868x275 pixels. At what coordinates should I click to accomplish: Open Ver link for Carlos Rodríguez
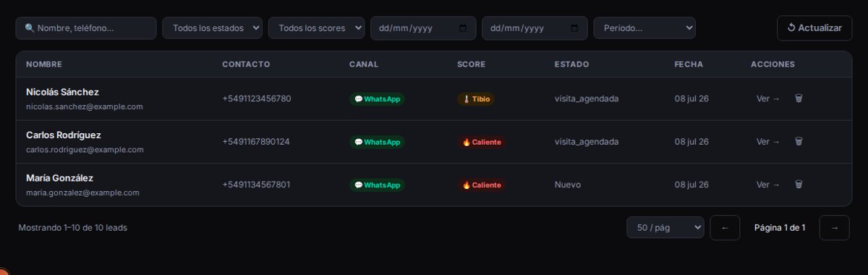pos(768,142)
